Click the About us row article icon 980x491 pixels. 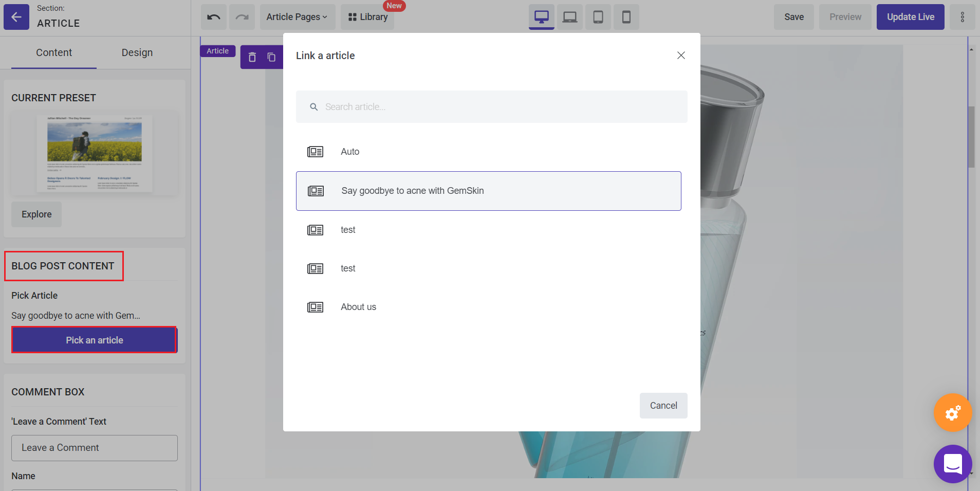pyautogui.click(x=316, y=307)
